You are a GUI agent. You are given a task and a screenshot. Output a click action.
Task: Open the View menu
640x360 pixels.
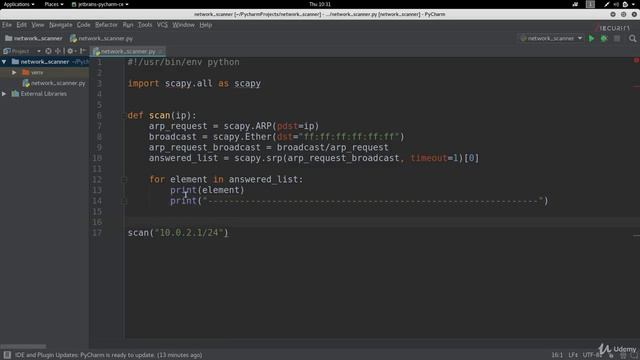coord(38,25)
